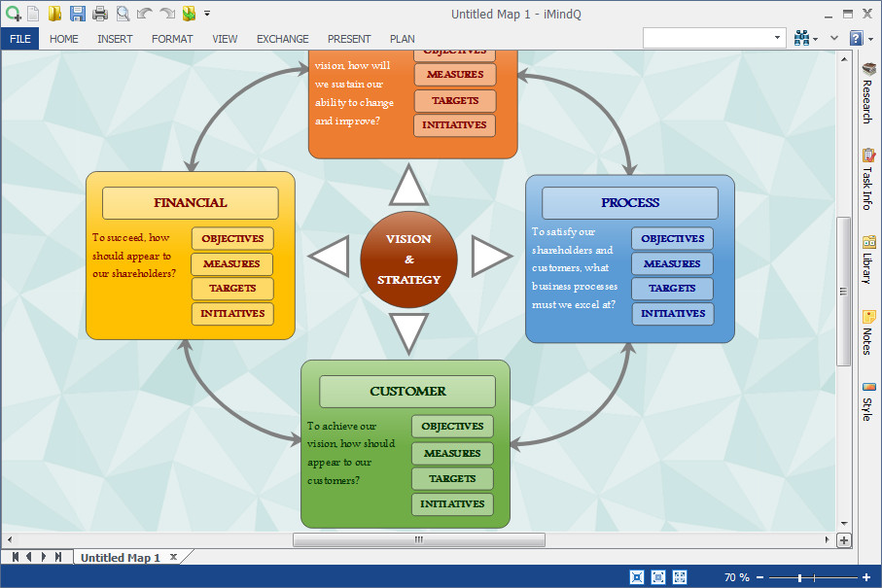
Task: Click MEASURES in the FINANCIAL box
Action: pos(232,263)
